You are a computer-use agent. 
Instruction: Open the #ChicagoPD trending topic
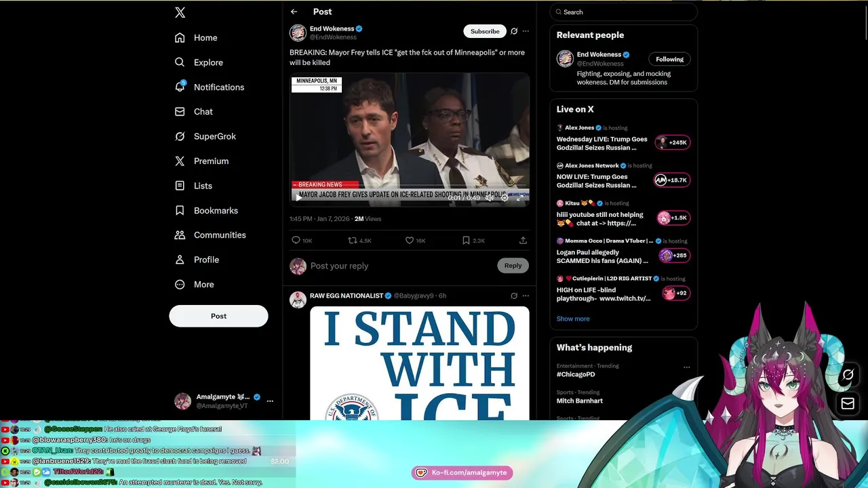click(x=576, y=375)
